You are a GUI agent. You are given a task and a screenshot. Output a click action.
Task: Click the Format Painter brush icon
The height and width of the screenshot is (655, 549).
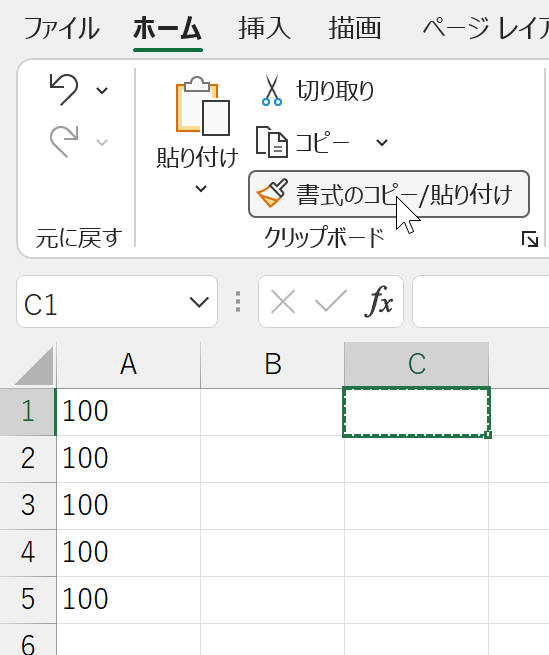(x=272, y=193)
